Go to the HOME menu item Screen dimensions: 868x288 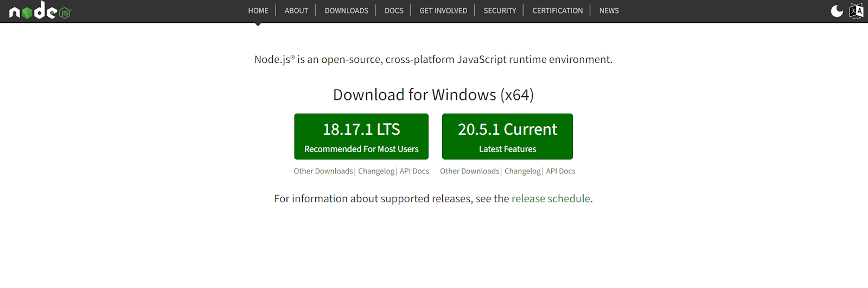click(x=258, y=10)
